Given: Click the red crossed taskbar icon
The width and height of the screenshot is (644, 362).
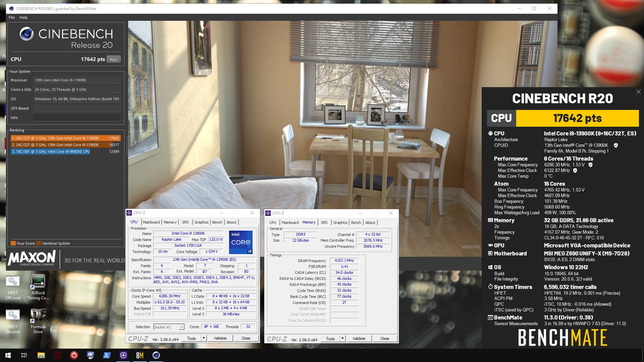Looking at the screenshot, I should click(57, 355).
